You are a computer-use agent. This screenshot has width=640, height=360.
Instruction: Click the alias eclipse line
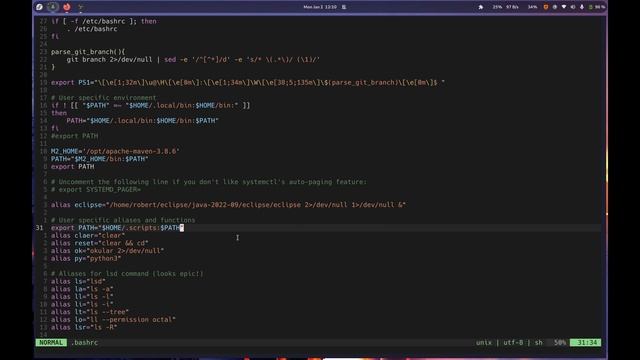pos(229,205)
